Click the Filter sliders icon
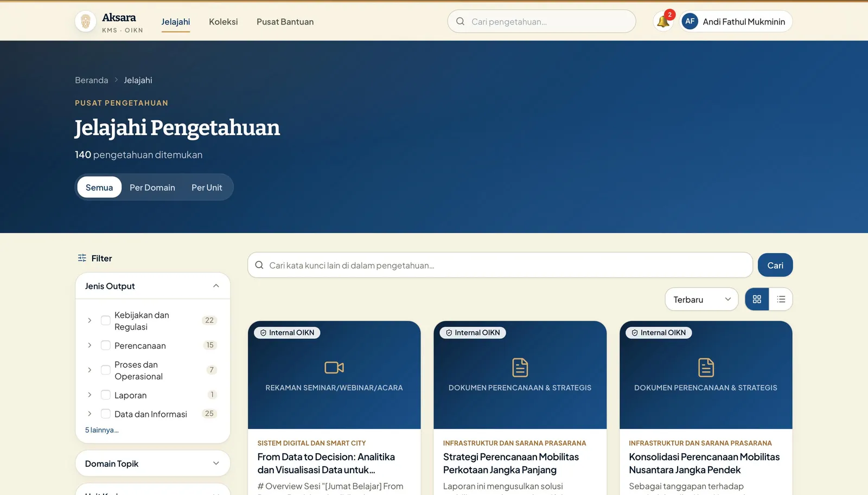This screenshot has height=495, width=868. point(82,258)
